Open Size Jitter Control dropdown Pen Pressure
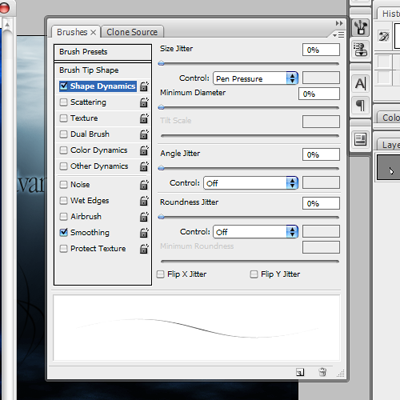The height and width of the screenshot is (400, 400). pyautogui.click(x=255, y=78)
